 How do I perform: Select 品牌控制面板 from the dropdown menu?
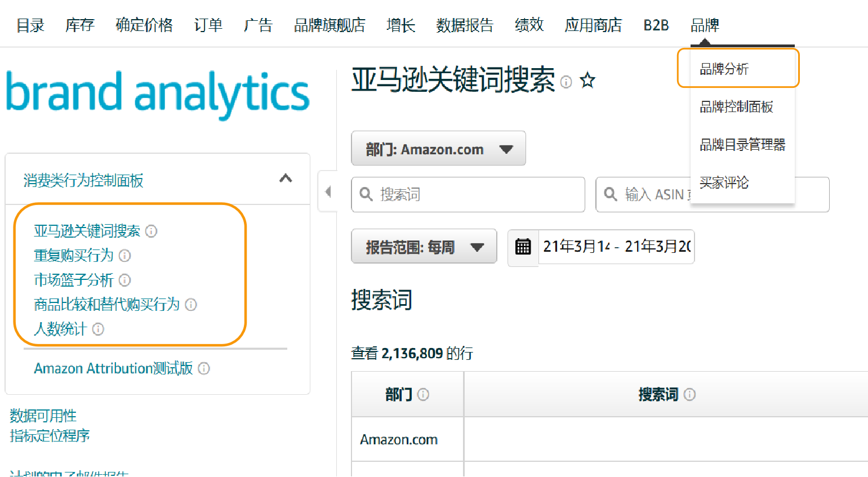736,107
